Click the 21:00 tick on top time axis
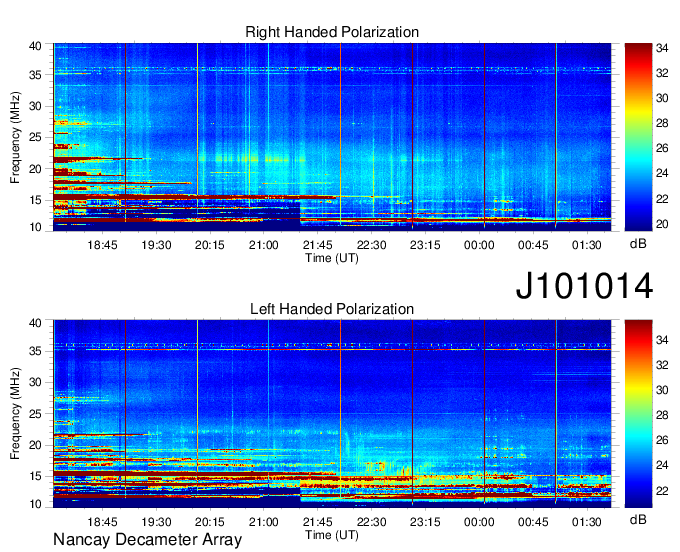The height and width of the screenshot is (552, 680). point(264,245)
